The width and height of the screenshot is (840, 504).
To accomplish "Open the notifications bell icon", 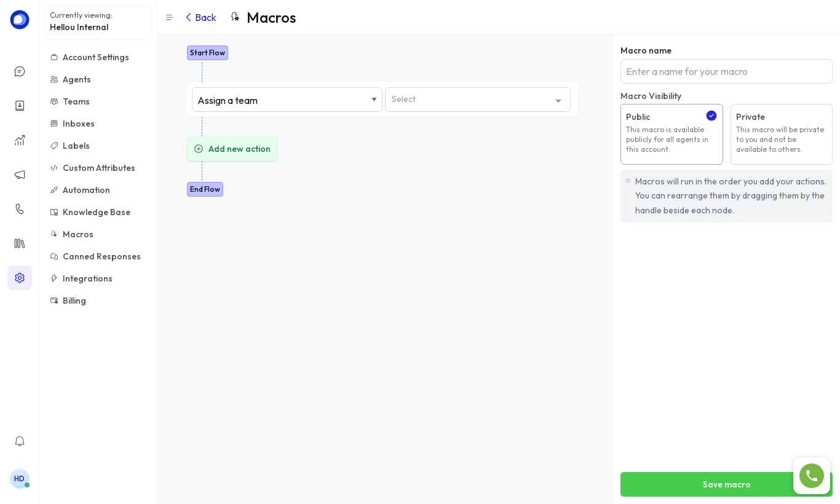I will 20,441.
